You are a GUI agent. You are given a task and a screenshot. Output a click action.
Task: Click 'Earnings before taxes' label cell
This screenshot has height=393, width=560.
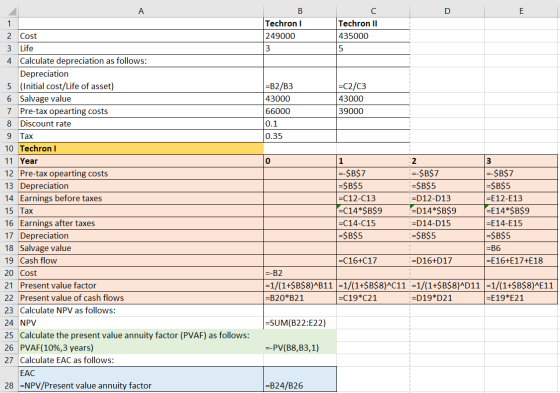141,198
